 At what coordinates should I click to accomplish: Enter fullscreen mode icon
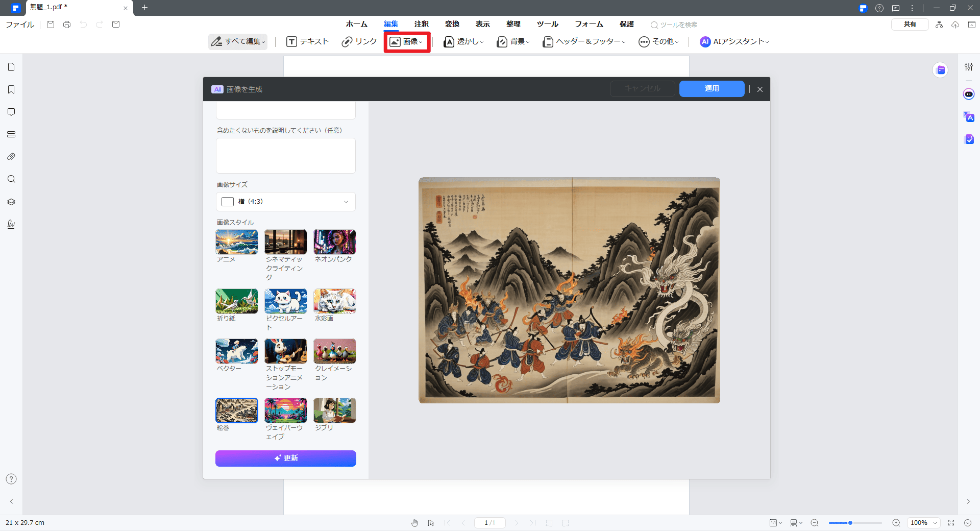[x=951, y=523]
